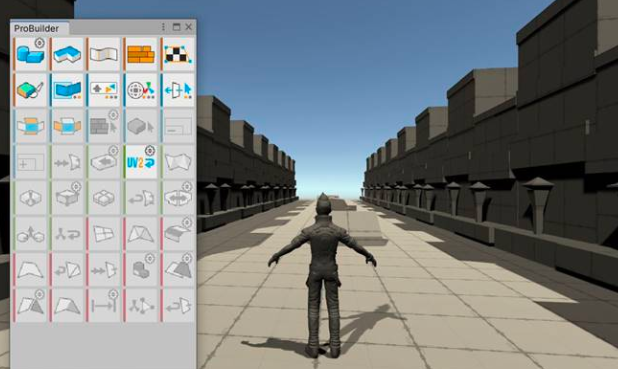The height and width of the screenshot is (369, 618).
Task: Open options gear on Mirror Objects icon
Action: tap(187, 186)
